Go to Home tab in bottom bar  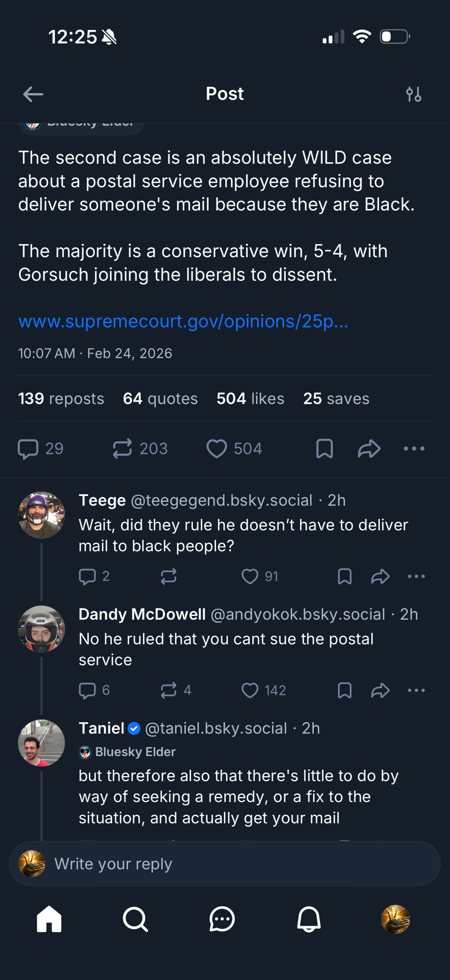click(49, 919)
